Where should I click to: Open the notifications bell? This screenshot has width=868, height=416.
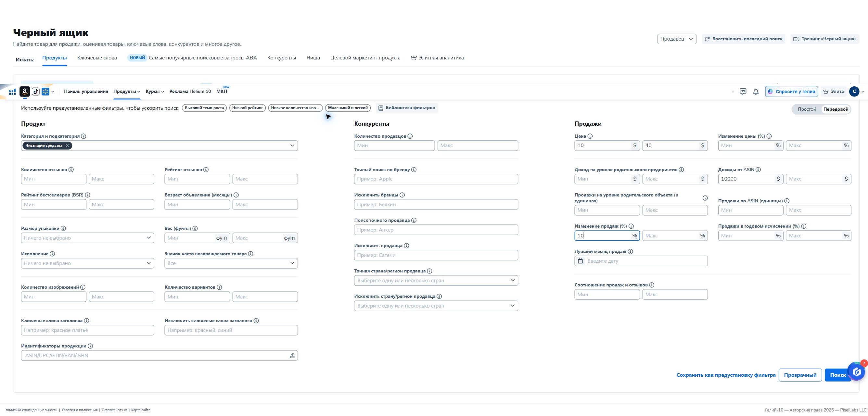click(756, 92)
